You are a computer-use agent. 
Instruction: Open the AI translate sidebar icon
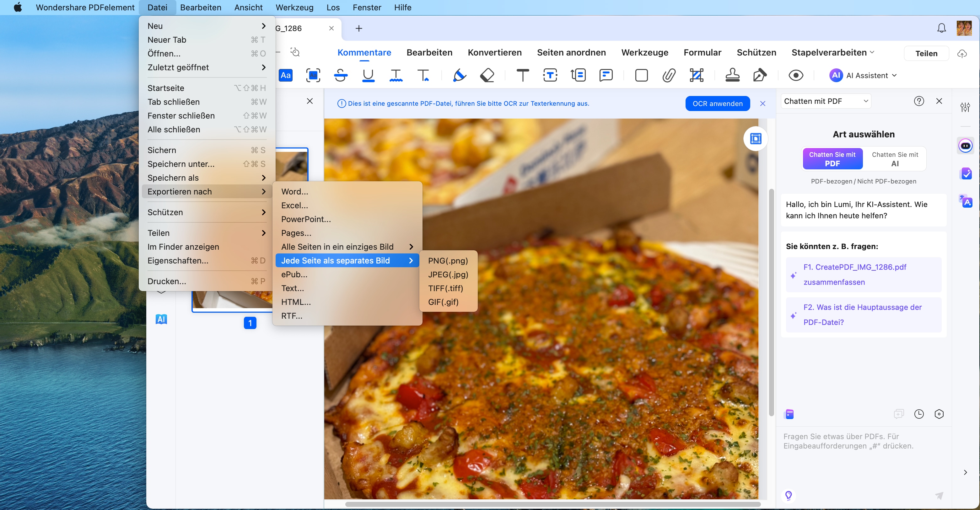pyautogui.click(x=966, y=201)
